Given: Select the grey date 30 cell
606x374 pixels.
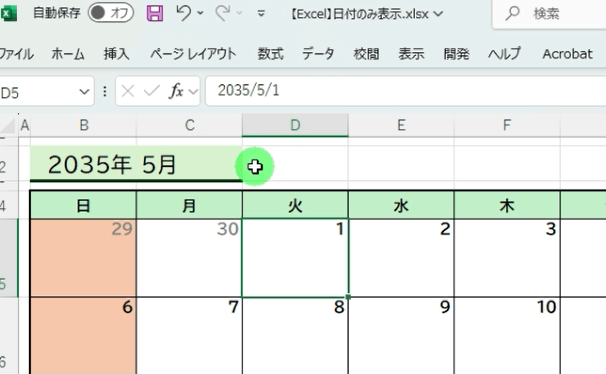Looking at the screenshot, I should click(x=189, y=258).
